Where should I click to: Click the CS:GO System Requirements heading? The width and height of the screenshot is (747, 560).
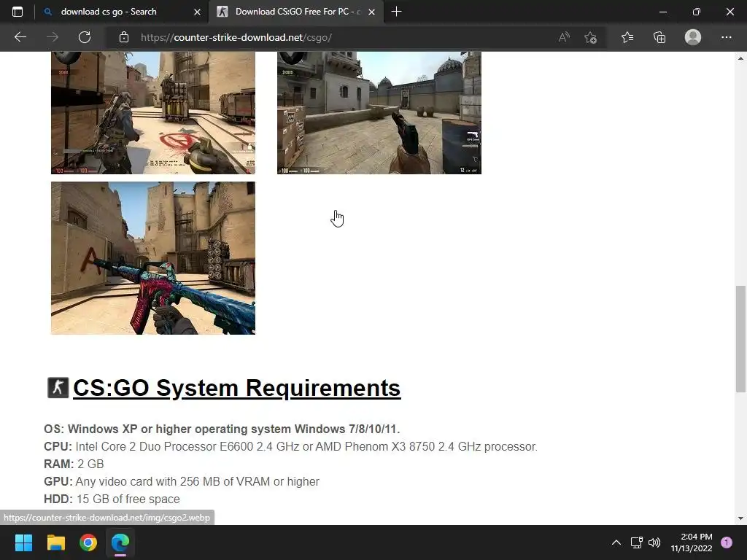pyautogui.click(x=237, y=388)
